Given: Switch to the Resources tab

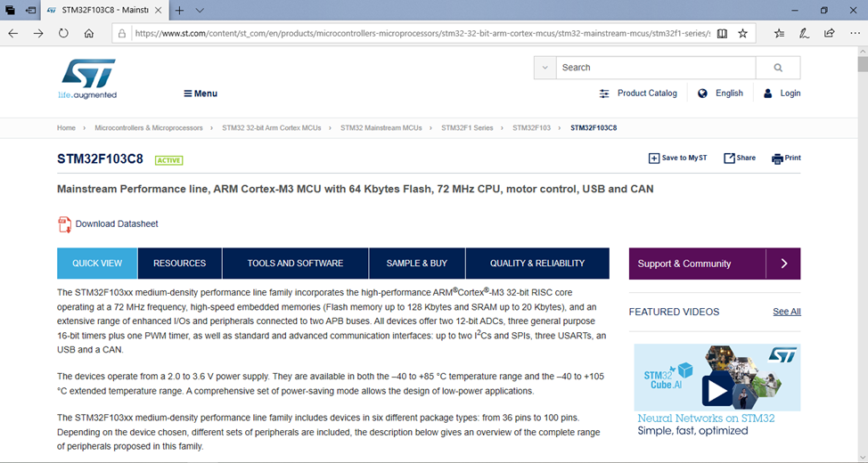Looking at the screenshot, I should 179,264.
